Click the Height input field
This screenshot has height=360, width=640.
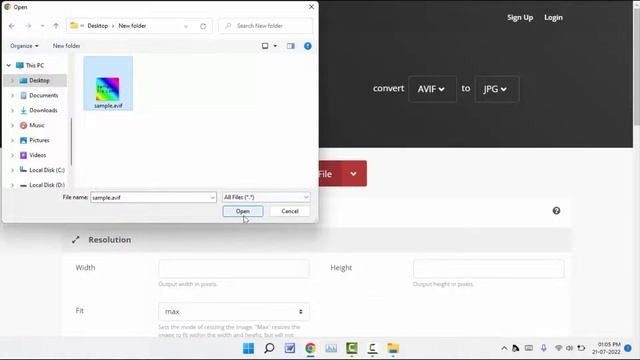[x=489, y=269]
